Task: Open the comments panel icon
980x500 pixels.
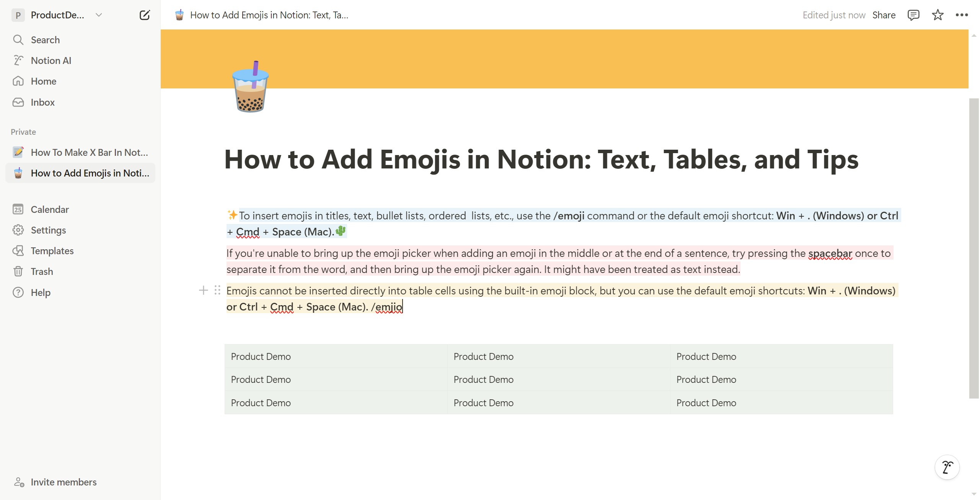Action: (x=913, y=15)
